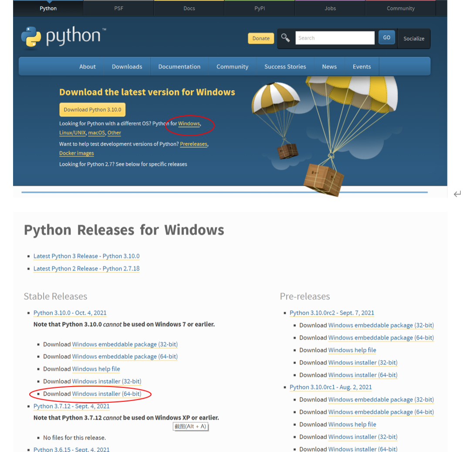Download 3.10.0rc1 Windows embeddable package (32-bit)

pos(381,400)
